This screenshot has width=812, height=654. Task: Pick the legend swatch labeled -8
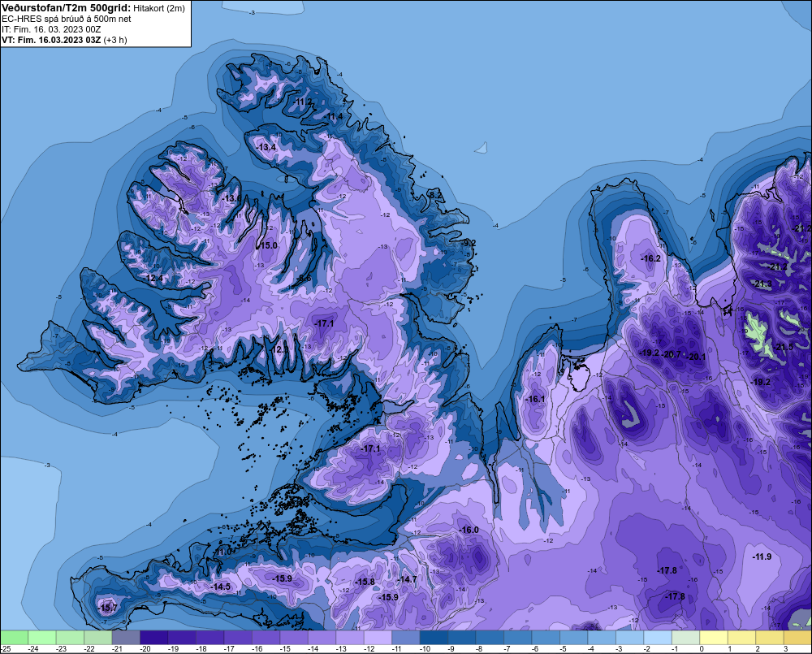point(490,638)
